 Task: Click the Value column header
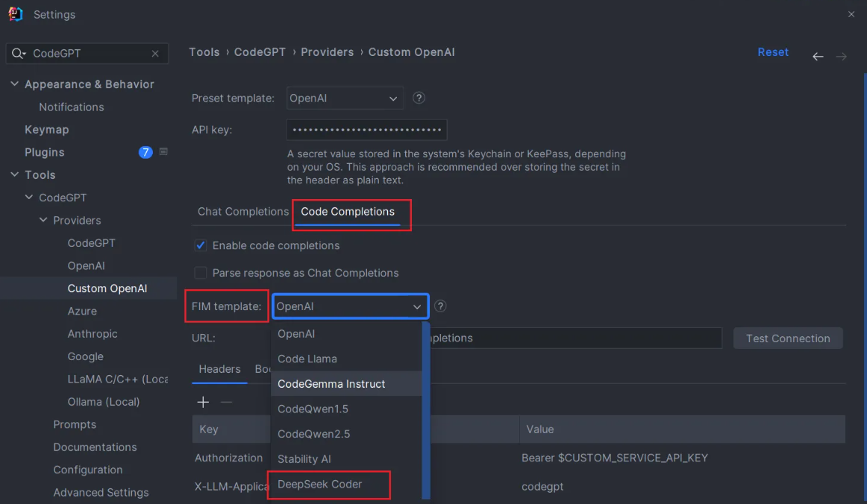click(x=682, y=429)
